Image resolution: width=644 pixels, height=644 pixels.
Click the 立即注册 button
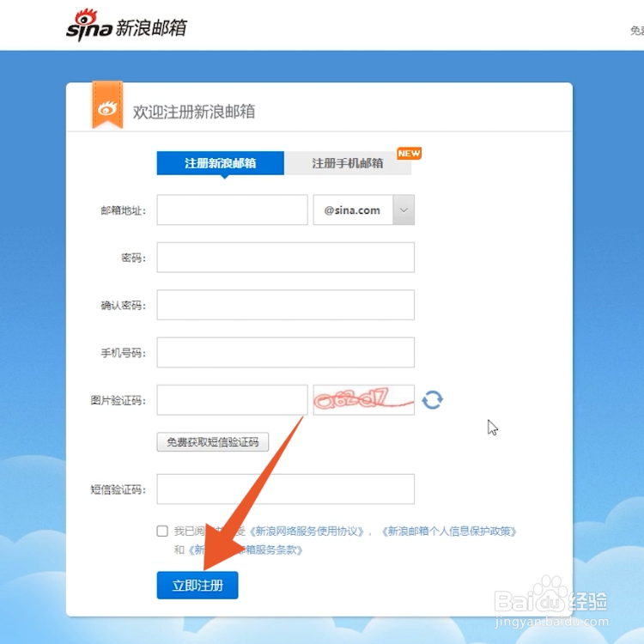[x=197, y=585]
